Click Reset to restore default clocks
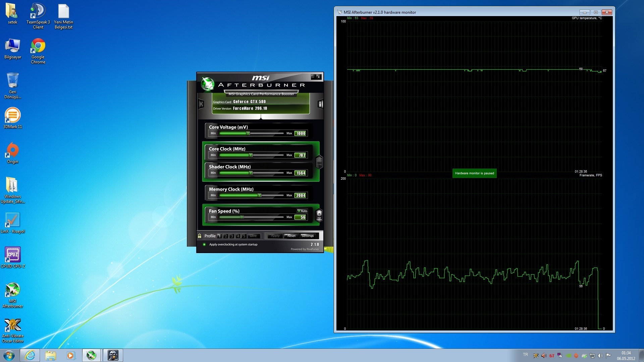The width and height of the screenshot is (644, 362). [x=291, y=236]
